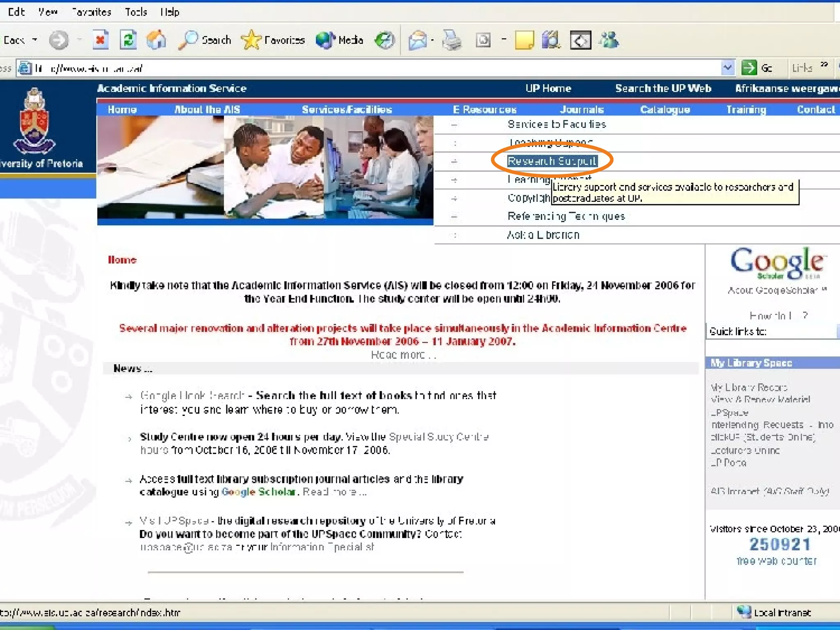Image resolution: width=840 pixels, height=630 pixels.
Task: Click the Refresh page icon
Action: pos(128,40)
